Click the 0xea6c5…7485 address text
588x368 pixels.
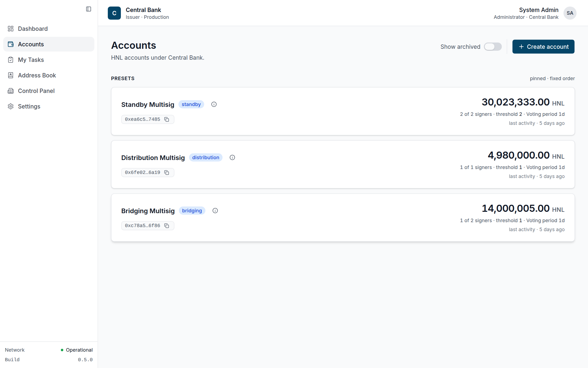pos(142,119)
